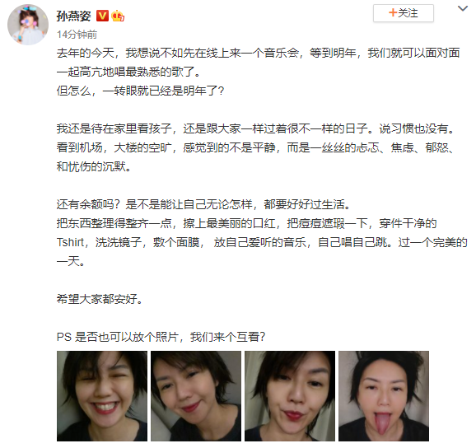
Task: Open the 孙燕姿 username link
Action: pyautogui.click(x=74, y=16)
